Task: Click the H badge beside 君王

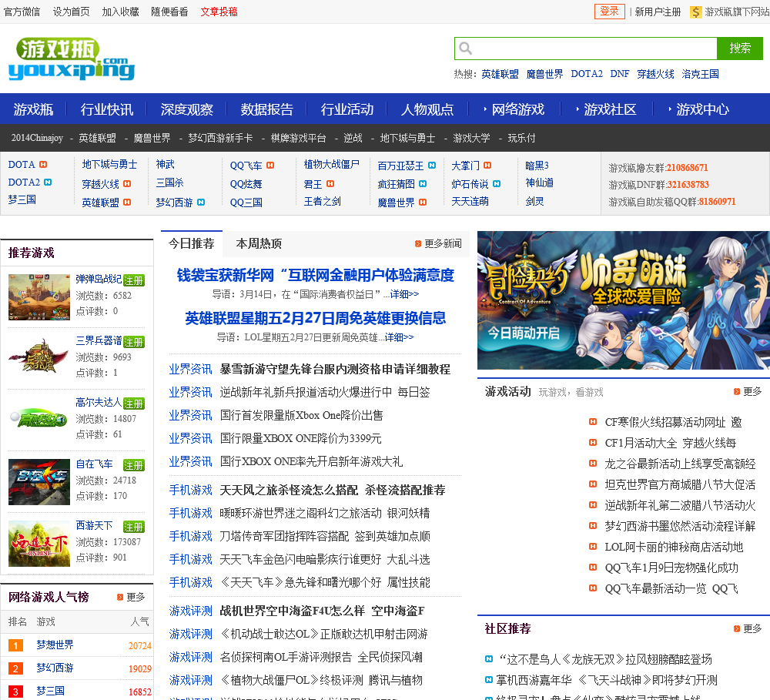Action: pyautogui.click(x=330, y=184)
